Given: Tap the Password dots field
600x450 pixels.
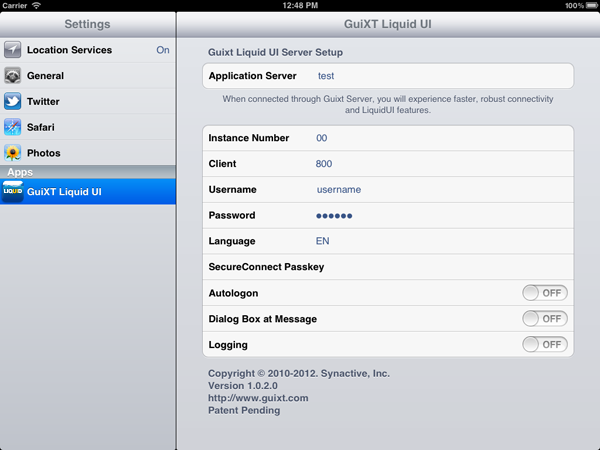Looking at the screenshot, I should (334, 216).
